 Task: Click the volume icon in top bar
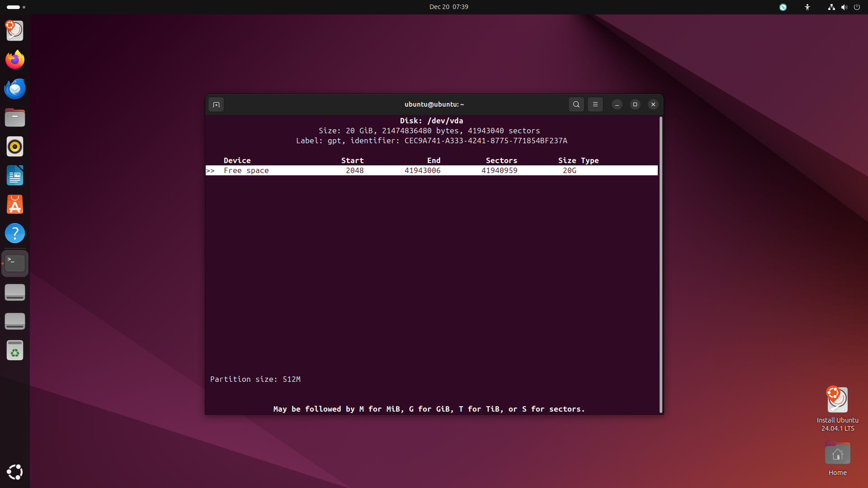pyautogui.click(x=844, y=7)
